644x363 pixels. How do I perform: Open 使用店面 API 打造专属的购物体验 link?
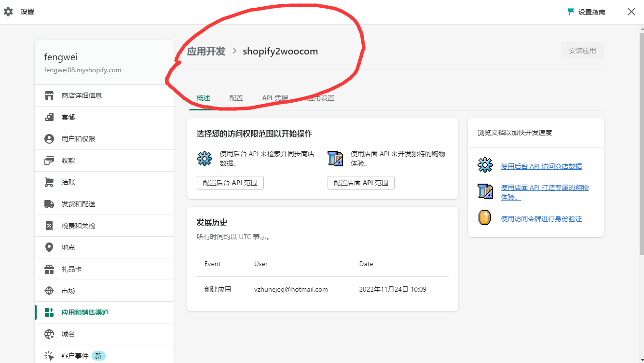545,192
